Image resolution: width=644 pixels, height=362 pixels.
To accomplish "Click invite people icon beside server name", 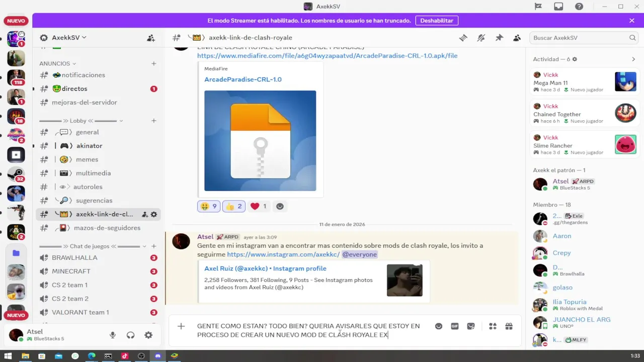I will [150, 38].
